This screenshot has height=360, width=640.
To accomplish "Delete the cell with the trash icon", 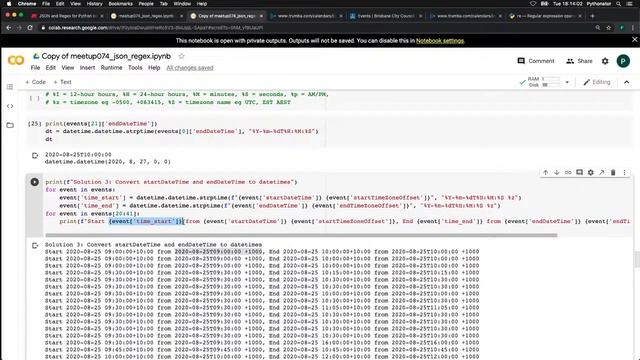I will (613, 173).
